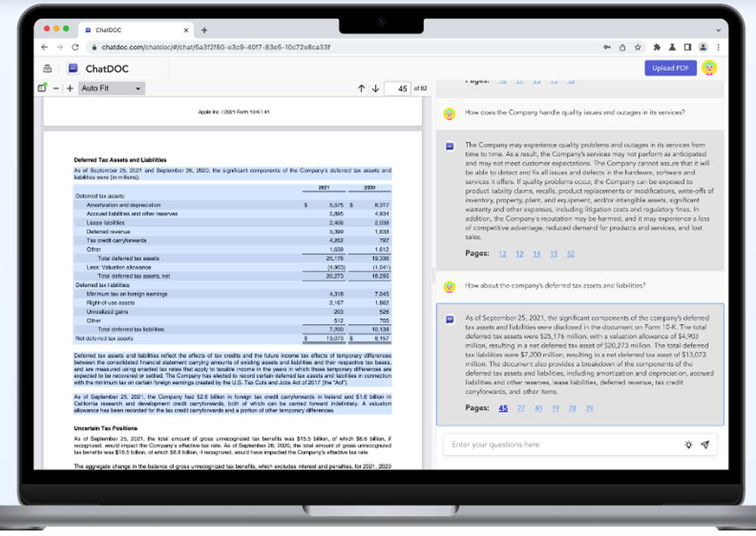Click the share page icon in address bar
Image resolution: width=756 pixels, height=536 pixels.
point(622,47)
